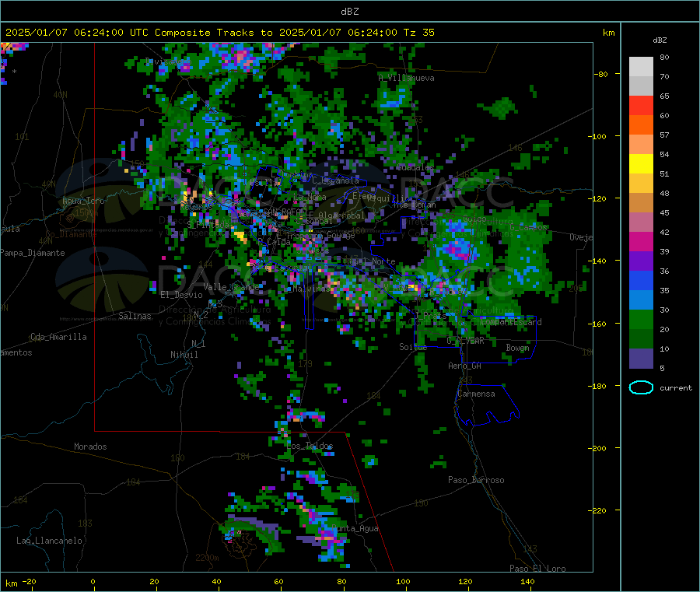Viewport: 700px width, 592px height.
Task: Click the 'km' unit label top right
Action: (x=608, y=32)
